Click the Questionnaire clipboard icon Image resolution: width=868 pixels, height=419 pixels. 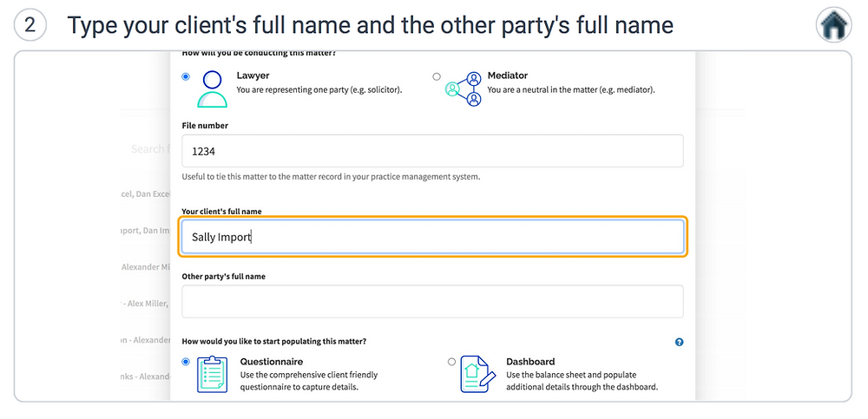pyautogui.click(x=212, y=375)
